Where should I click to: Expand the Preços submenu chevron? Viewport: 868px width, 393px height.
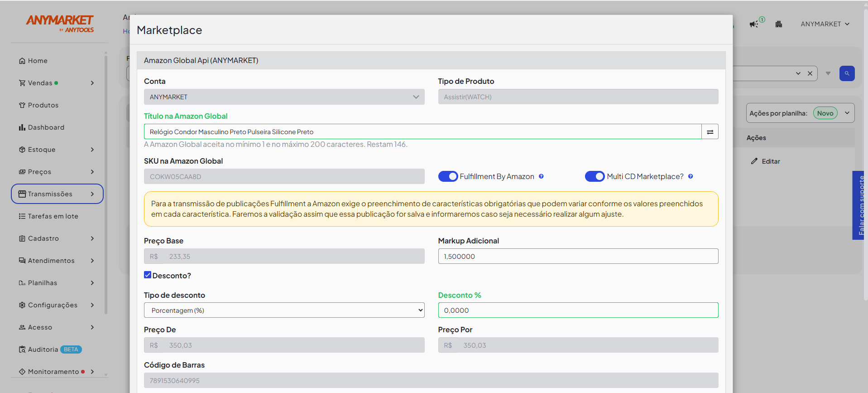(92, 172)
